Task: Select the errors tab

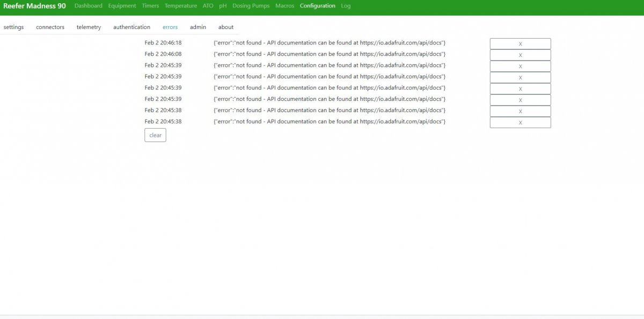Action: click(170, 27)
